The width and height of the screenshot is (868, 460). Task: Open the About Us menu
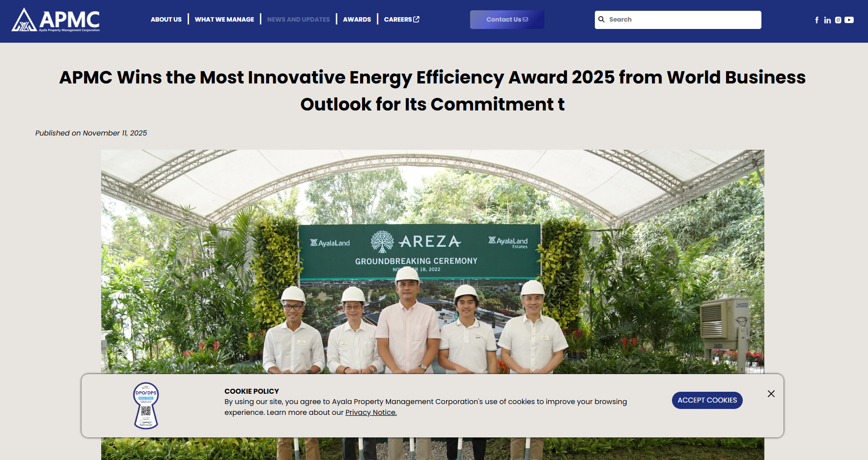pyautogui.click(x=166, y=19)
